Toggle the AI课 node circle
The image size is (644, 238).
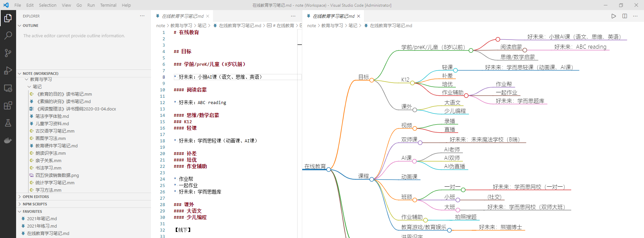(x=414, y=161)
